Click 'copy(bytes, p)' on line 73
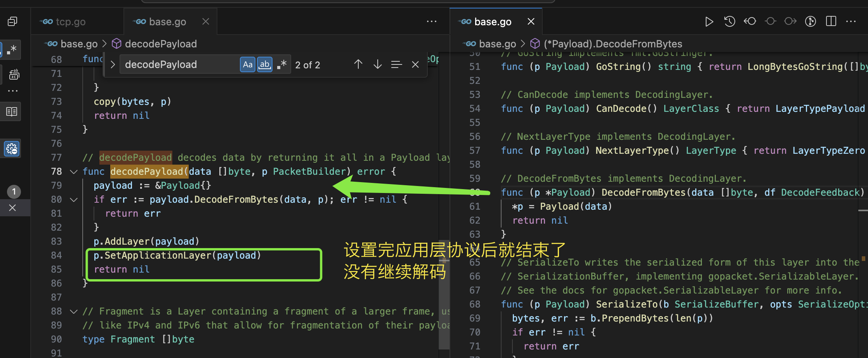Viewport: 868px width, 358px height. (x=132, y=102)
